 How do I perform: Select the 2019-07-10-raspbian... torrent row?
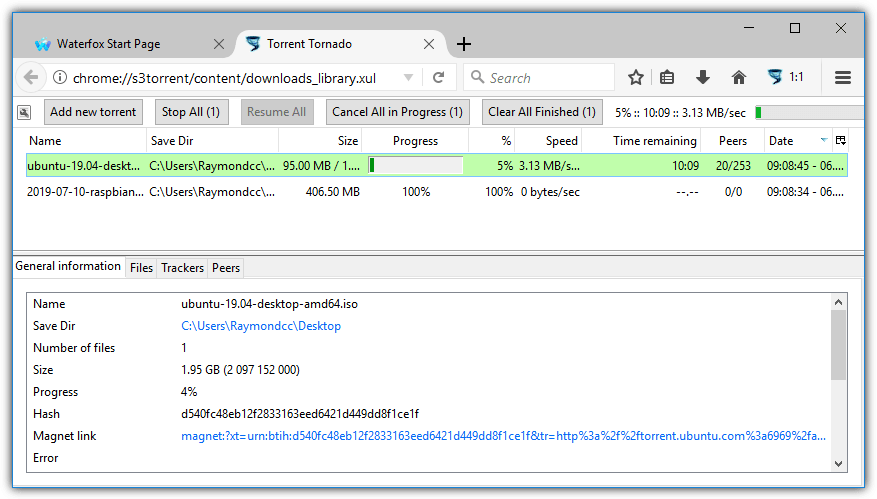pos(437,192)
